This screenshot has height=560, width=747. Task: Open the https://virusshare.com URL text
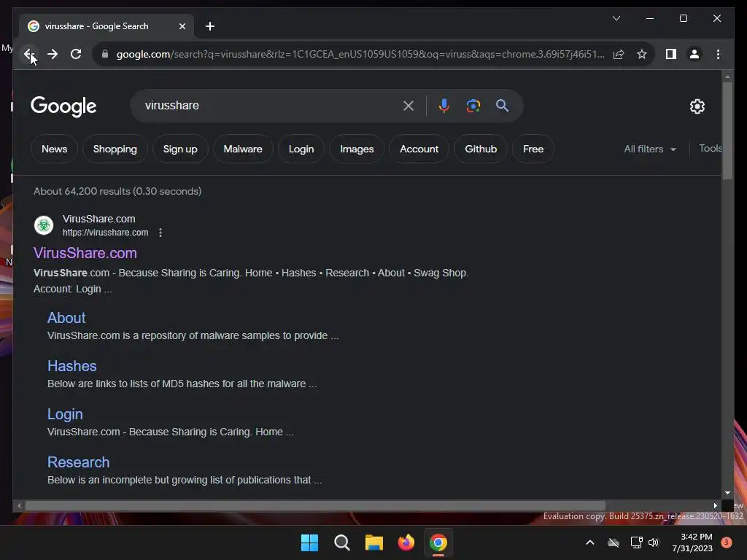[x=105, y=233]
